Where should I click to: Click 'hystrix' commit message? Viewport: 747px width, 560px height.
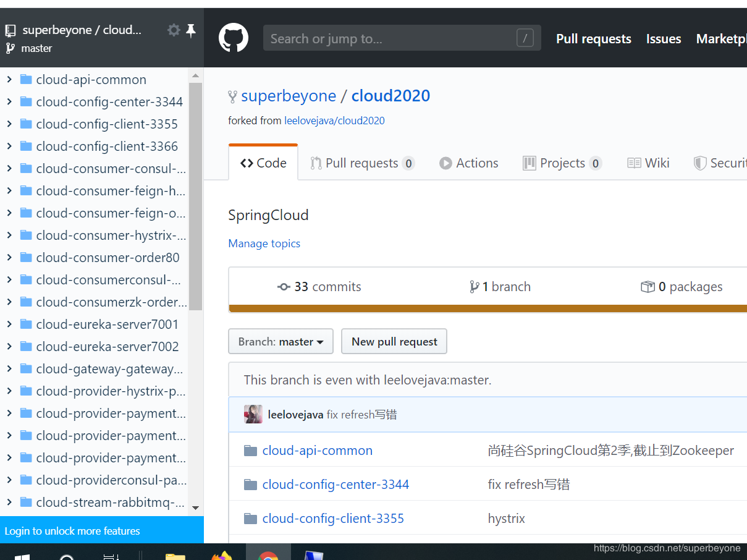click(x=507, y=519)
